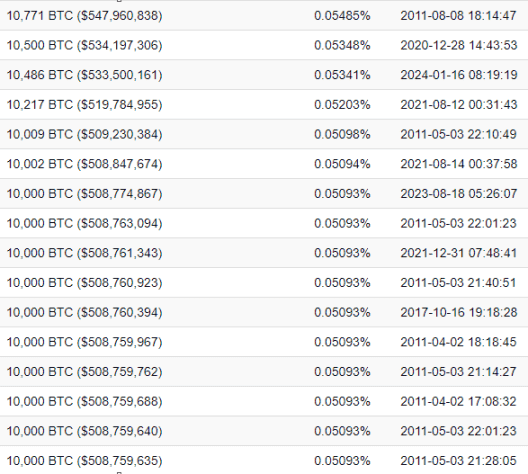
Task: Select the 10,002 BTC ($508,847,674) entry
Action: (85, 164)
